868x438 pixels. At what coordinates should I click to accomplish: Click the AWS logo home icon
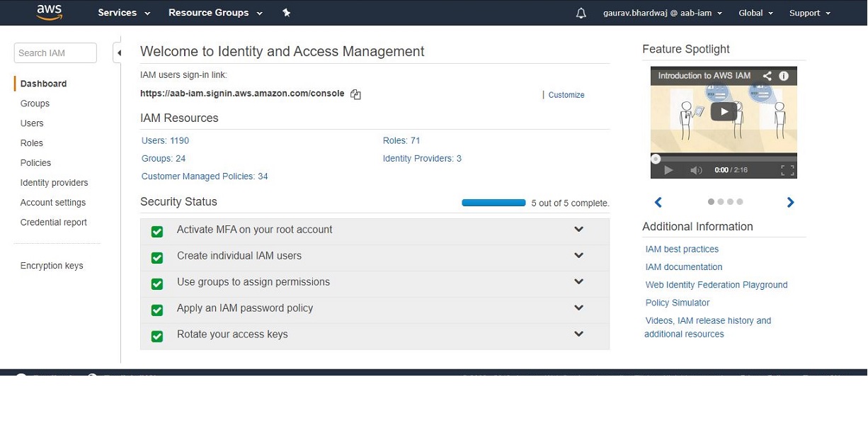tap(49, 13)
